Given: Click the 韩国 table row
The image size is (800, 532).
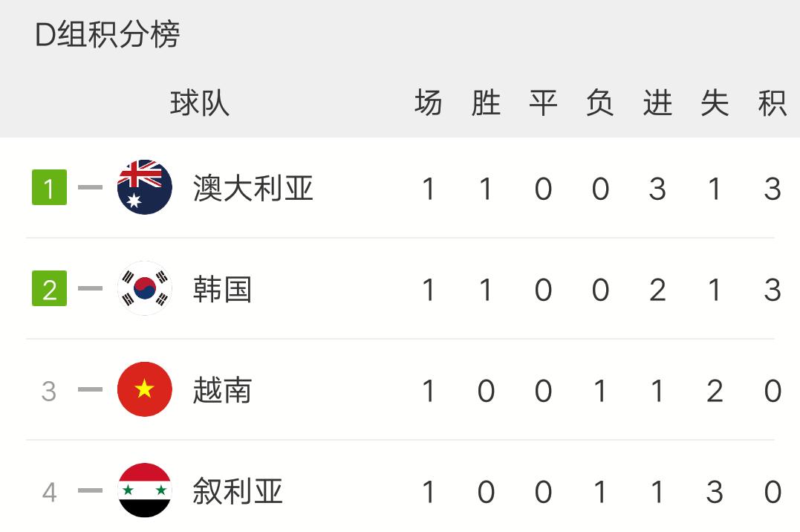Looking at the screenshot, I should [401, 288].
